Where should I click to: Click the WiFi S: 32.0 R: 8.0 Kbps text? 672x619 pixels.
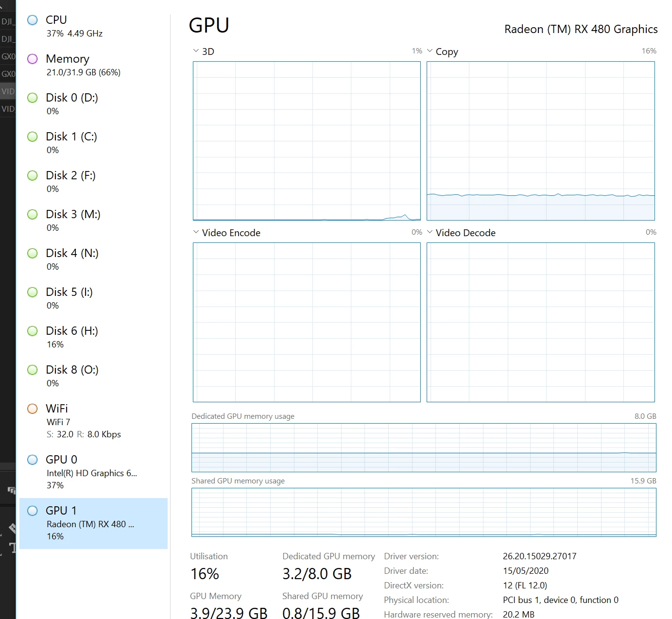[84, 434]
